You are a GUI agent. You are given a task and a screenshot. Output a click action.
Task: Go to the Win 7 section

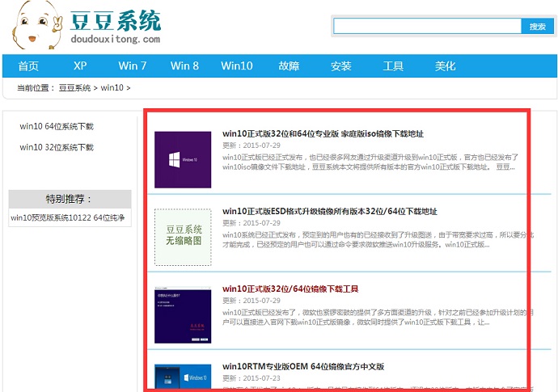click(133, 65)
